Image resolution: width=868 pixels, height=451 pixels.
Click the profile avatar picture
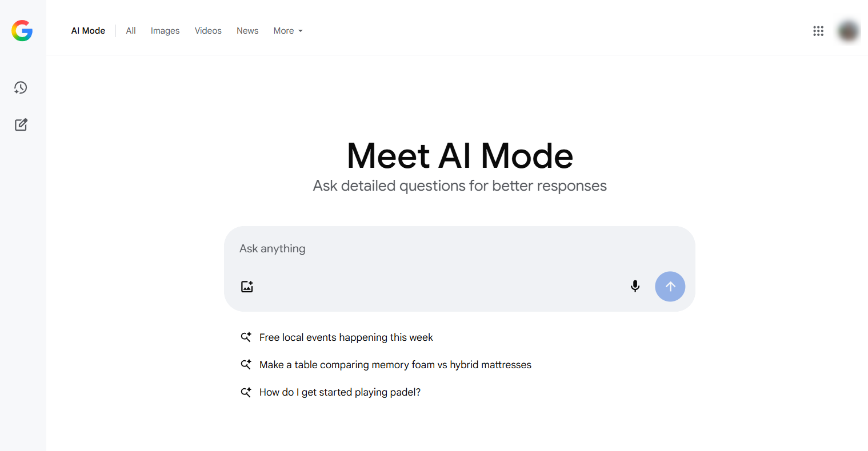(x=849, y=31)
